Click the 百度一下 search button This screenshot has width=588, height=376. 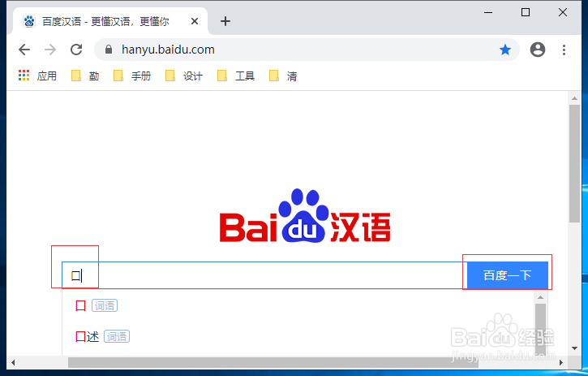508,275
